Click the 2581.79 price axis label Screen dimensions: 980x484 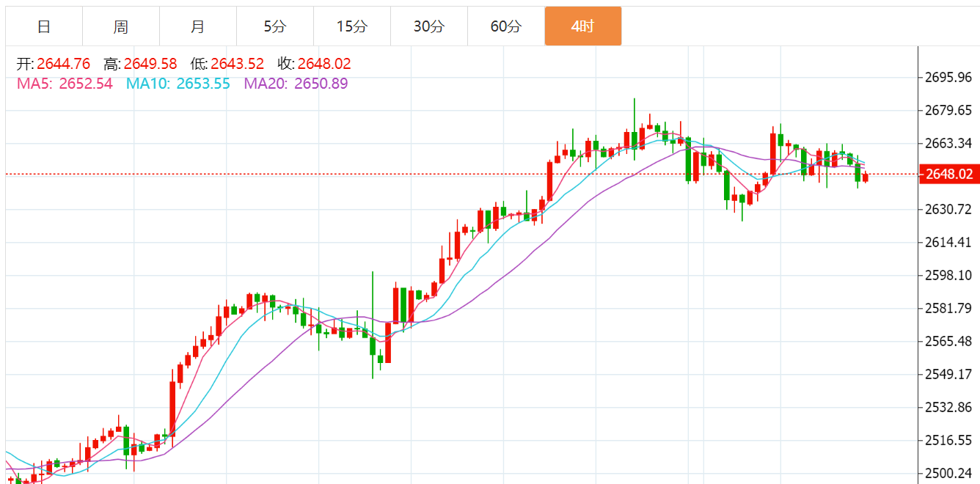pos(949,308)
